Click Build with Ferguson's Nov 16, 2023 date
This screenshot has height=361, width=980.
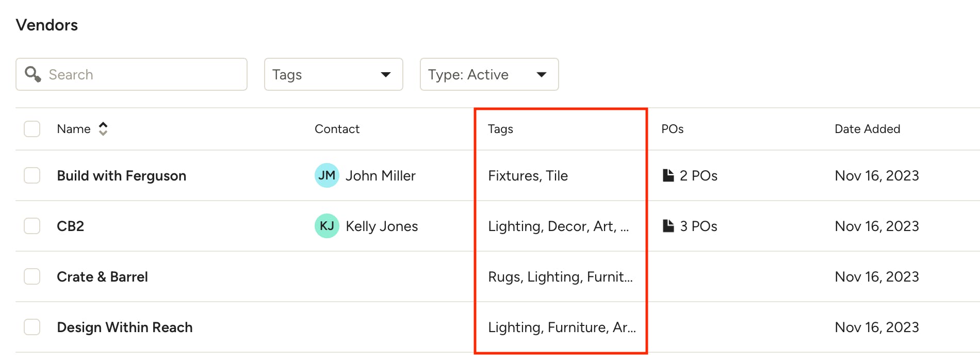point(877,175)
